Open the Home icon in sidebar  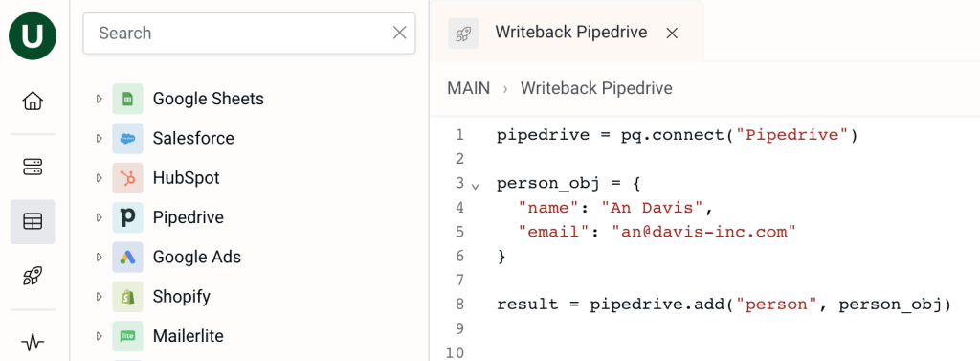[x=33, y=101]
